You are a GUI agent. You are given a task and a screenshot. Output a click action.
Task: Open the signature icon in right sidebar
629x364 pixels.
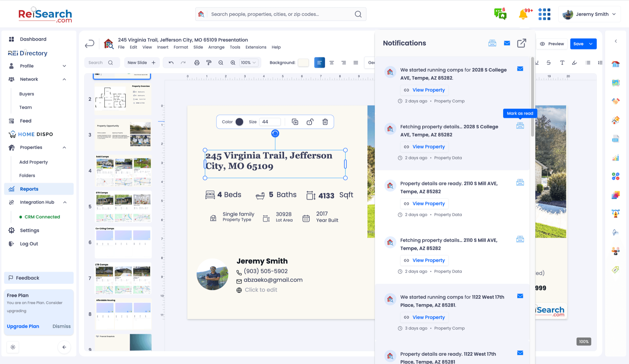[x=616, y=232]
